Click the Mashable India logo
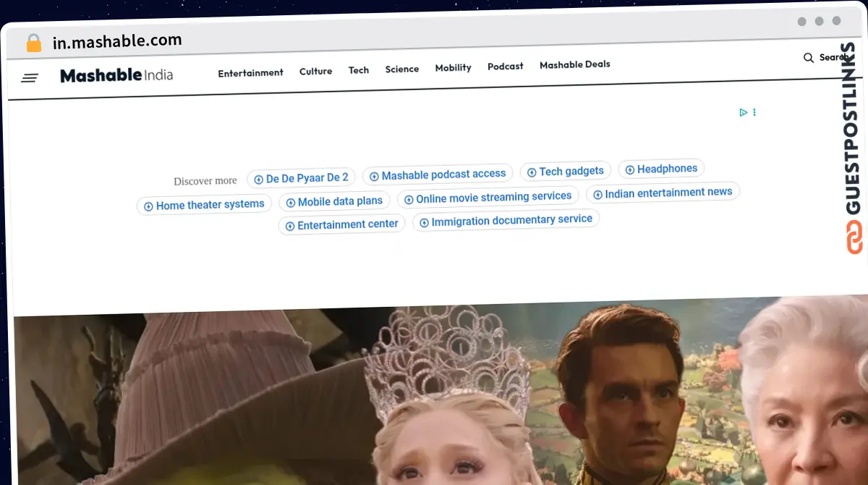 (116, 75)
